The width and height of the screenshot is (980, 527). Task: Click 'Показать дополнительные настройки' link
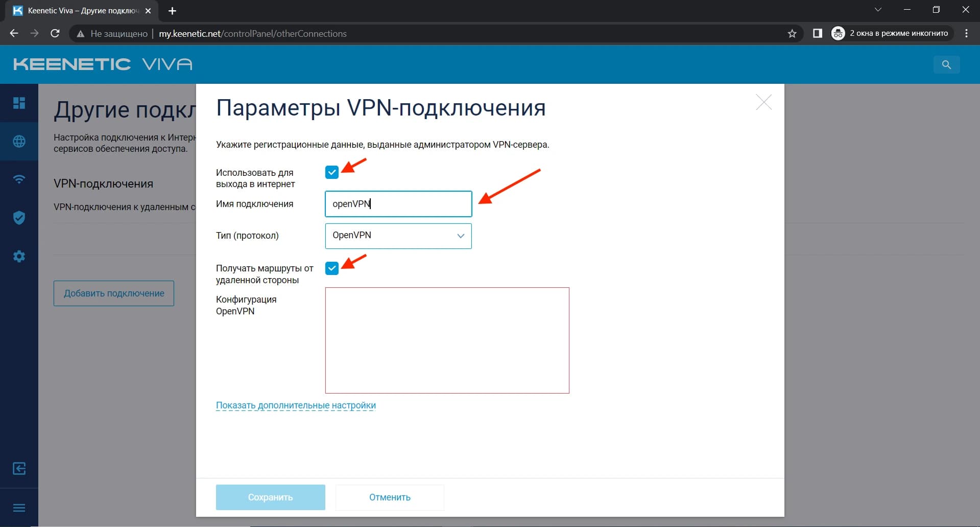(296, 405)
